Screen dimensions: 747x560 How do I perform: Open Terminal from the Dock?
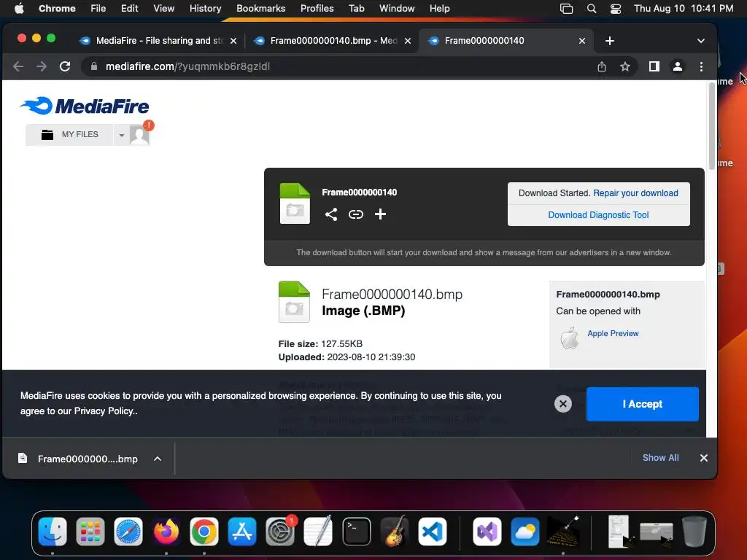356,532
